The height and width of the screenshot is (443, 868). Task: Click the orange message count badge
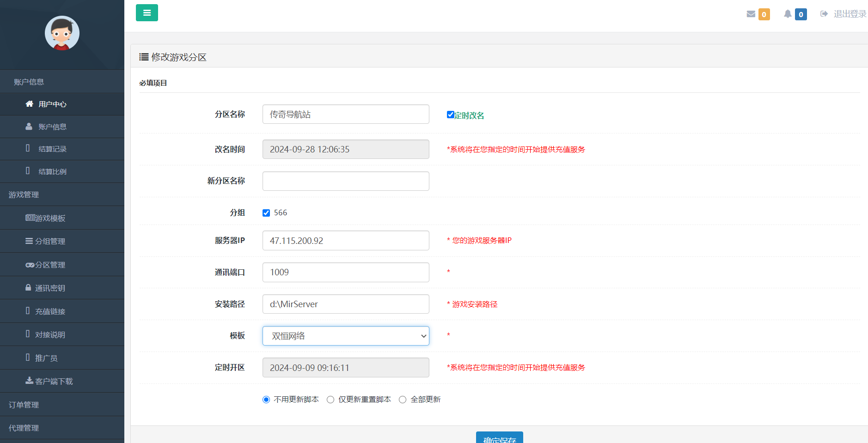click(764, 14)
